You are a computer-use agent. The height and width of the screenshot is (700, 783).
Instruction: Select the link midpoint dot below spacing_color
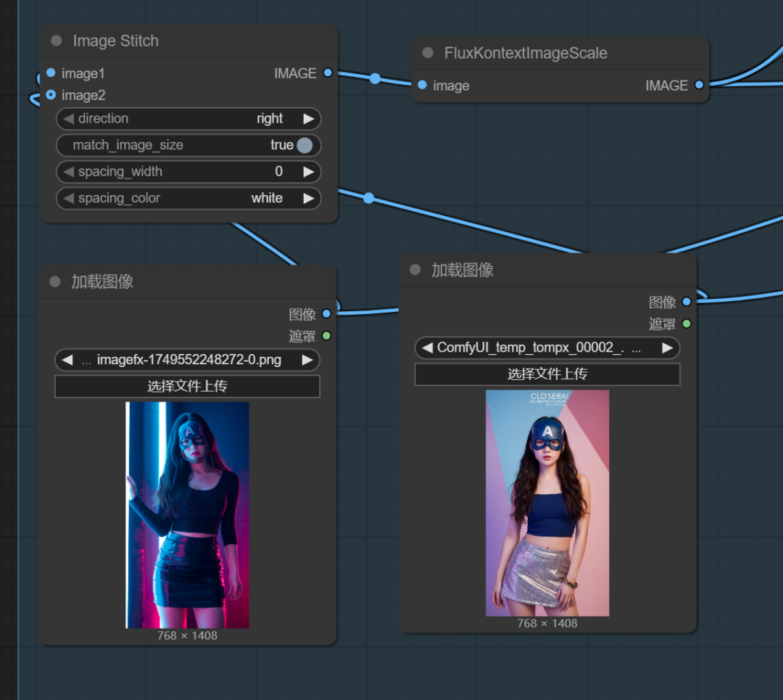point(368,198)
